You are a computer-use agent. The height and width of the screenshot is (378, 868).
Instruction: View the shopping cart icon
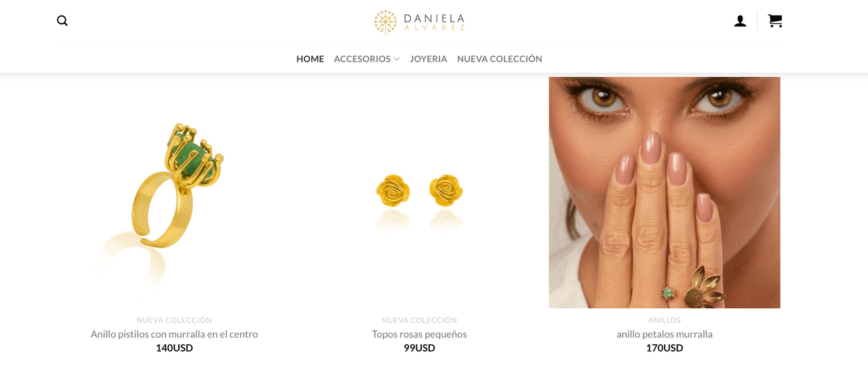pos(775,21)
